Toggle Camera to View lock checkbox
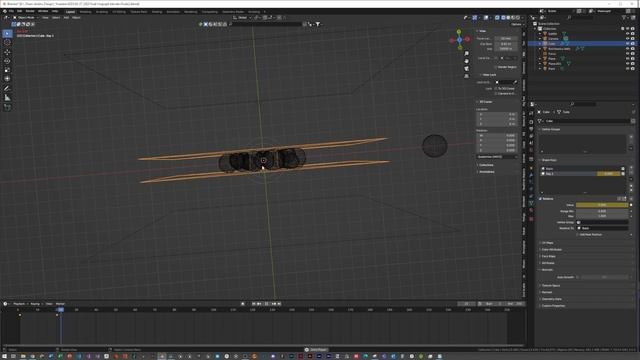The height and width of the screenshot is (360, 640). pos(496,93)
